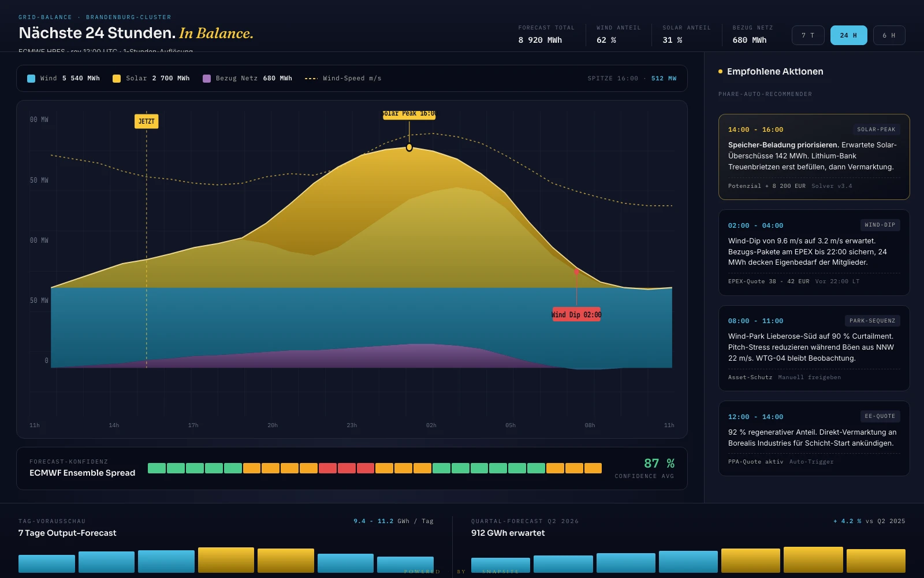
Task: Toggle the blue Wind legend swatch
Action: pyautogui.click(x=31, y=79)
